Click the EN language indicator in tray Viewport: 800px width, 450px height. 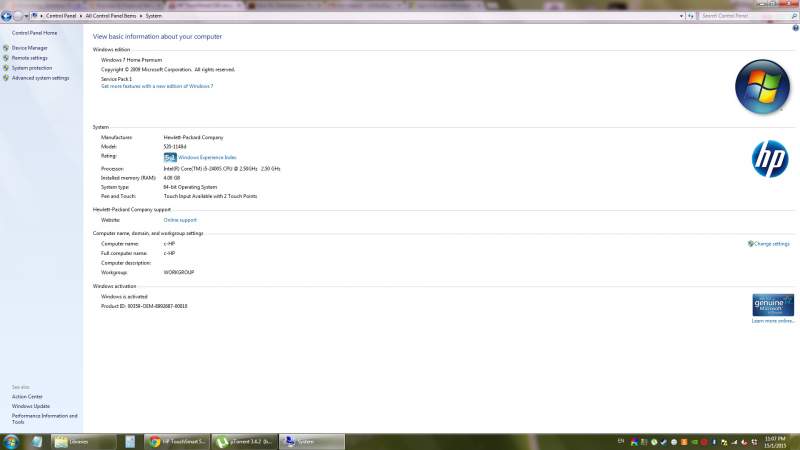coord(621,441)
